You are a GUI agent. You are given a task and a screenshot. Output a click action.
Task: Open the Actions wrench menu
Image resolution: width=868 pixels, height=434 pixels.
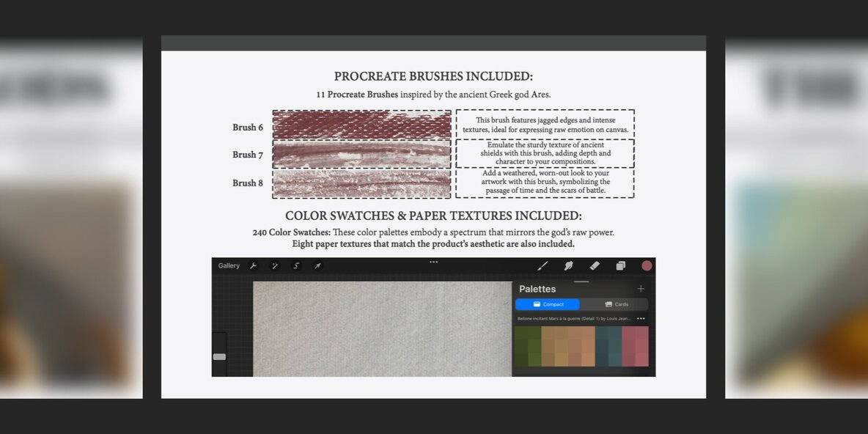pos(253,266)
